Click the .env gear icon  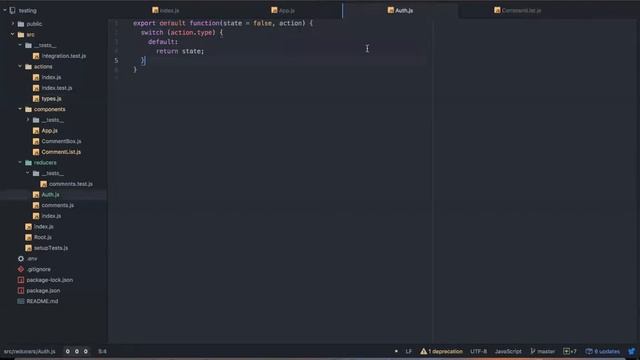[x=21, y=259]
